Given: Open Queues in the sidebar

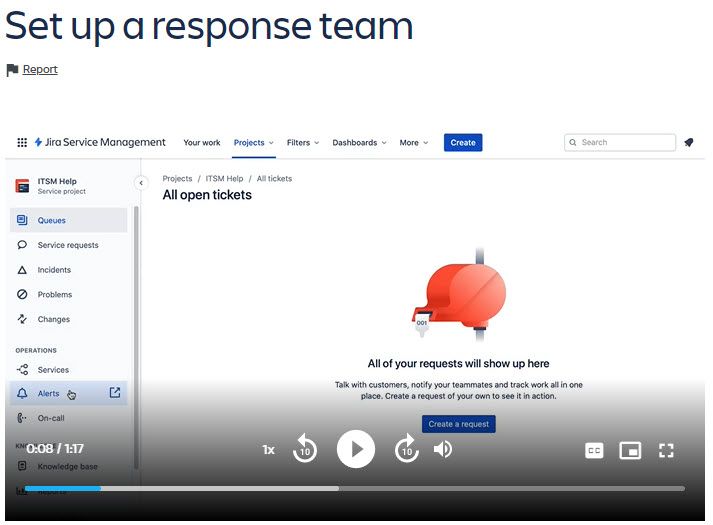Looking at the screenshot, I should coord(69,220).
